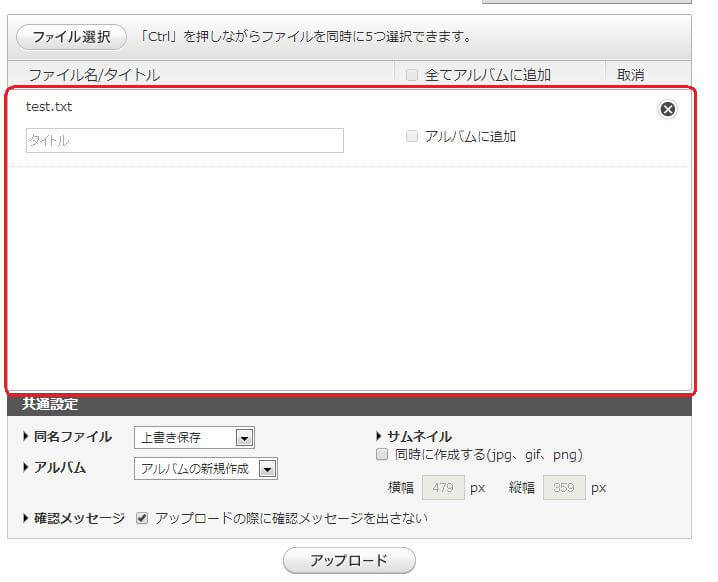718x582 pixels.
Task: Click the 縦幅 height field
Action: [x=564, y=489]
